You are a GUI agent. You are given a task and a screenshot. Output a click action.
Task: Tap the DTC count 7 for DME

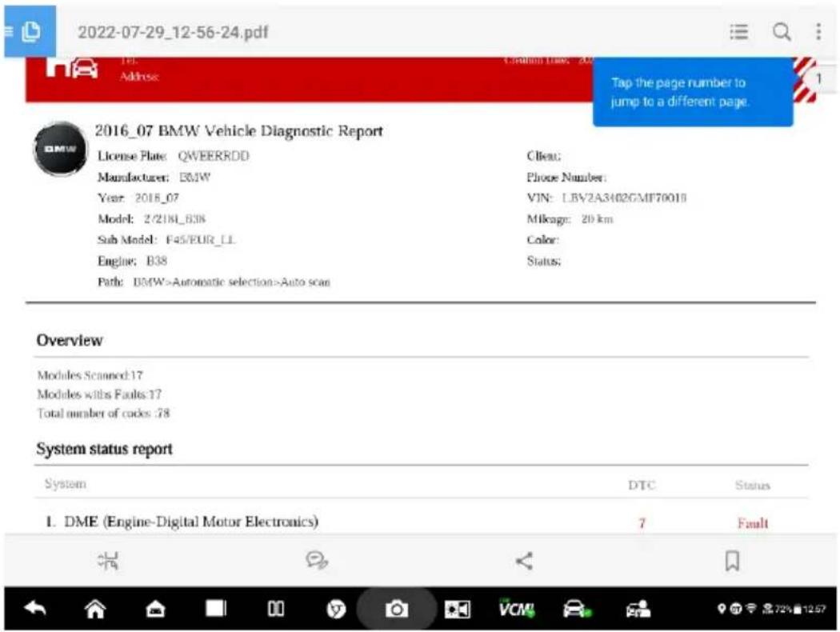[642, 522]
